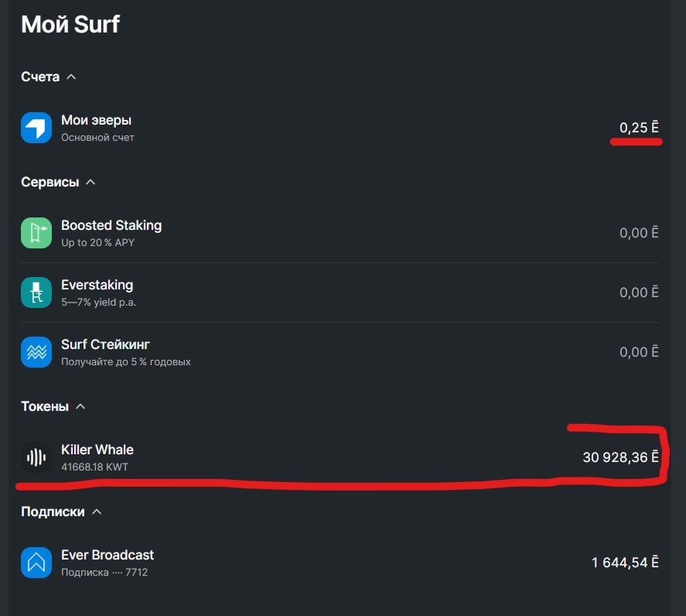686x616 pixels.
Task: Click the 30 928,36 Ē token balance
Action: 620,457
